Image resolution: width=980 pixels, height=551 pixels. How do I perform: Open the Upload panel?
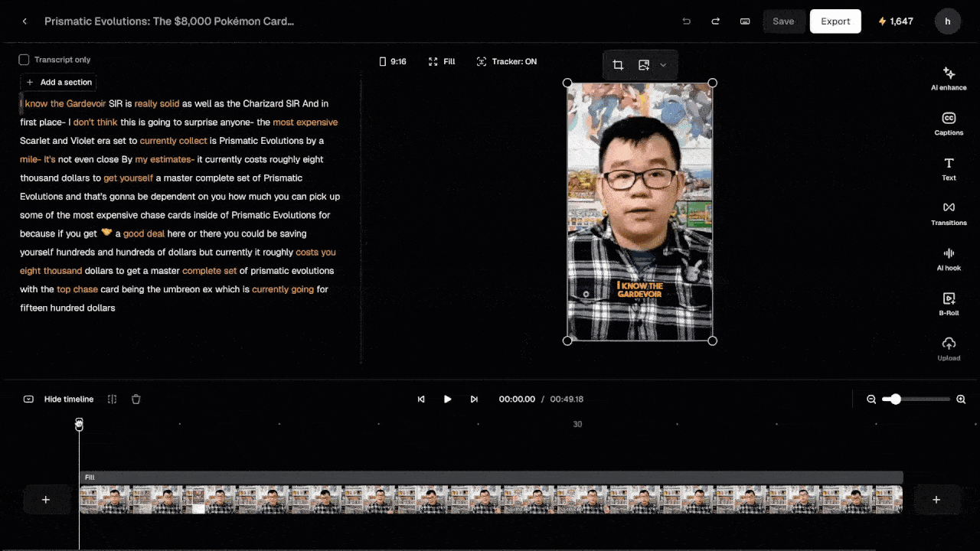(949, 348)
